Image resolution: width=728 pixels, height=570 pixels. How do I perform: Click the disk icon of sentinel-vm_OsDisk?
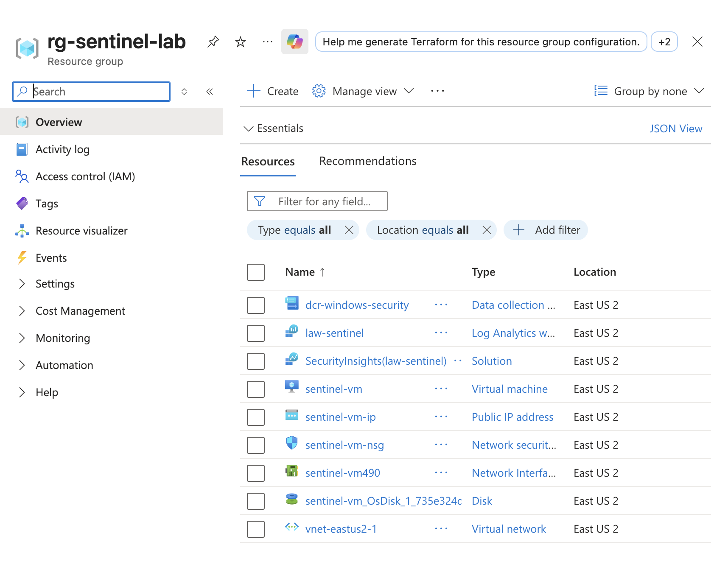click(x=292, y=499)
